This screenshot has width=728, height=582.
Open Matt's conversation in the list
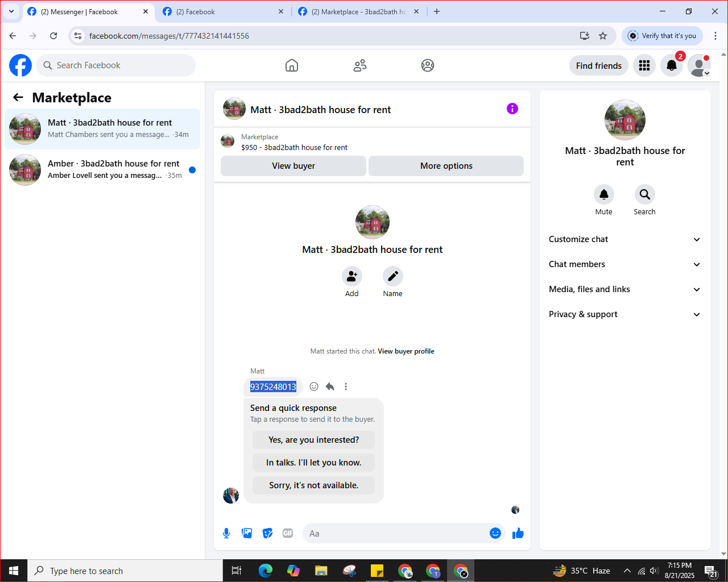(x=102, y=129)
